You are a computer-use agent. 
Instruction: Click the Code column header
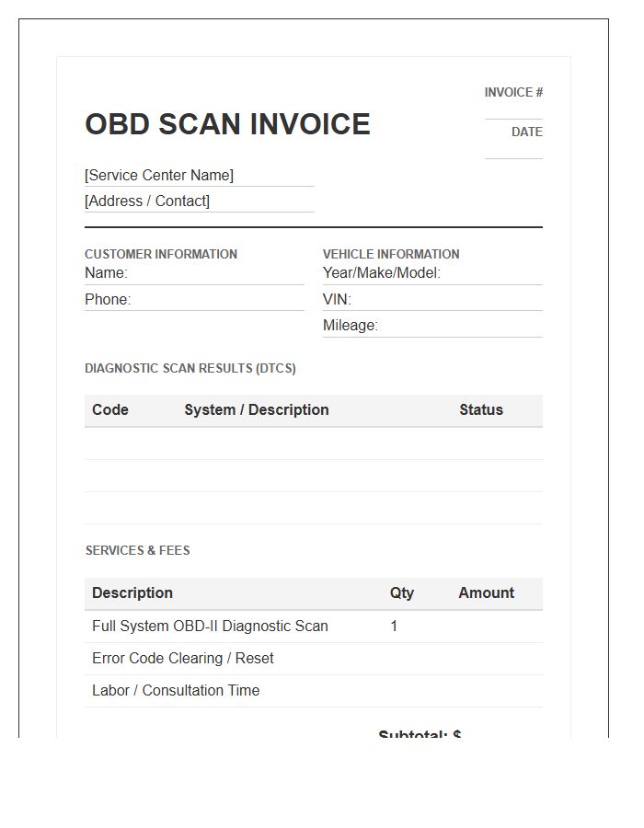pyautogui.click(x=110, y=409)
